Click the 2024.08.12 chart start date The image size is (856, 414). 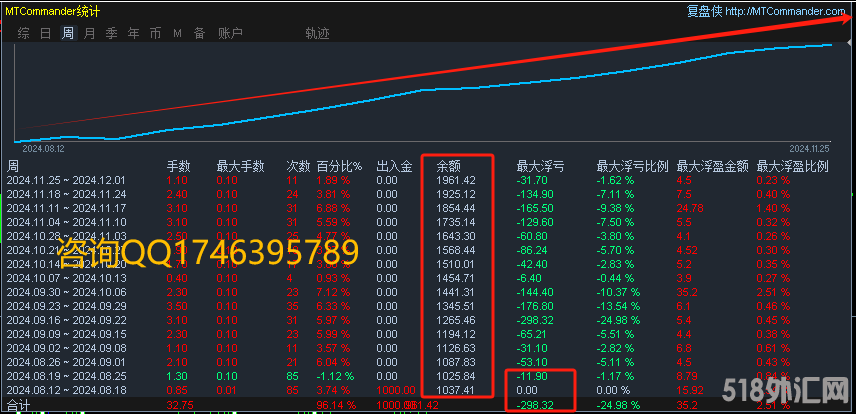pyautogui.click(x=43, y=147)
